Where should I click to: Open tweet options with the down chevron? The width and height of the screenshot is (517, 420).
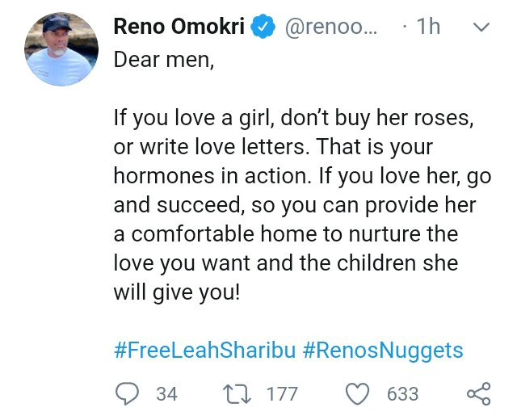pyautogui.click(x=481, y=27)
